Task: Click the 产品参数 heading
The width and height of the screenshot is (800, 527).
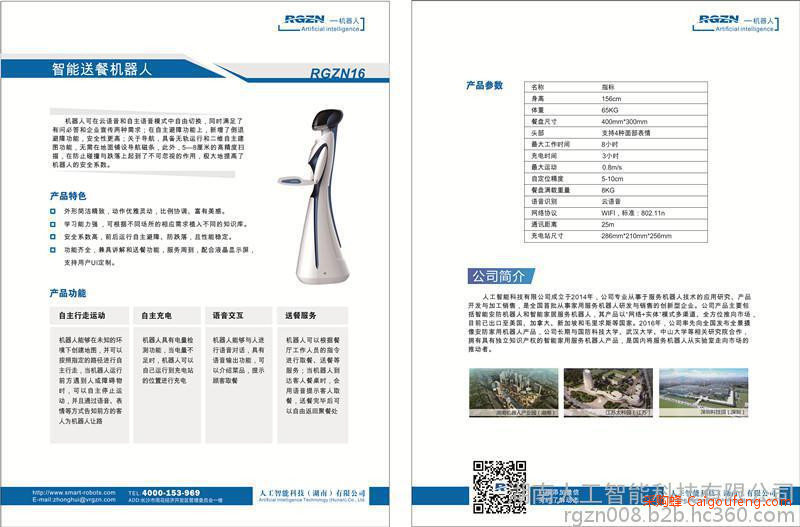Action: click(485, 85)
